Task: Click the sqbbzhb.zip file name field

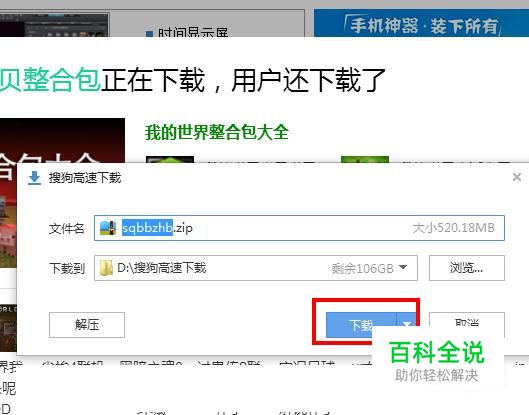Action: pyautogui.click(x=299, y=228)
